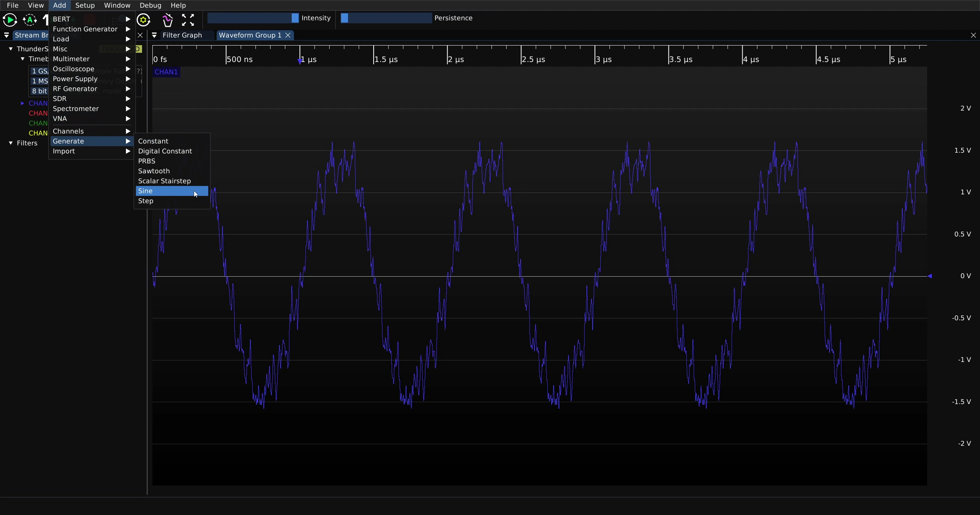Click the clear waveform bucket icon
The height and width of the screenshot is (515, 980).
pos(168,20)
